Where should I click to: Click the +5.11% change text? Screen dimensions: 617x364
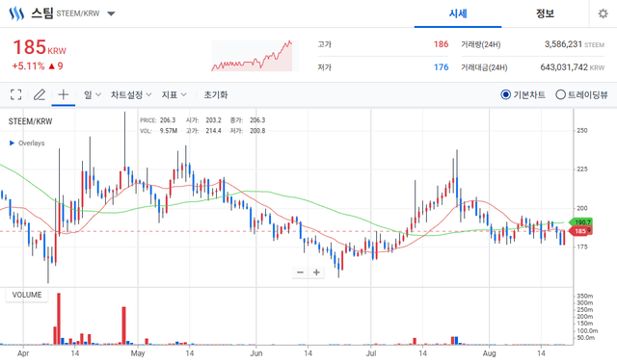(x=28, y=66)
